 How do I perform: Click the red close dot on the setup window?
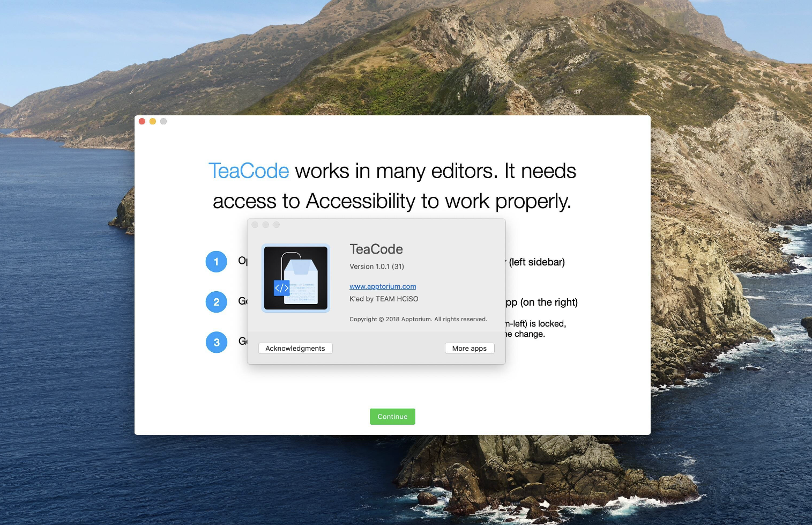[142, 121]
